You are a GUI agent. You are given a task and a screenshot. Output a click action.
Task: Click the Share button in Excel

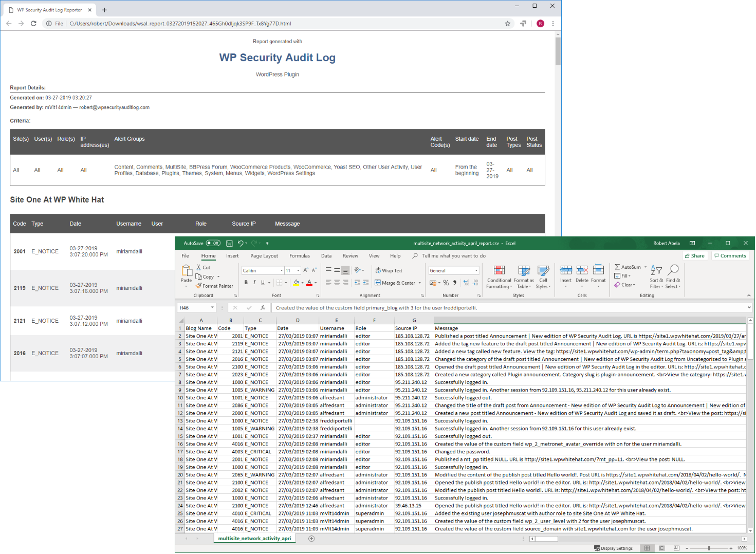(x=695, y=256)
